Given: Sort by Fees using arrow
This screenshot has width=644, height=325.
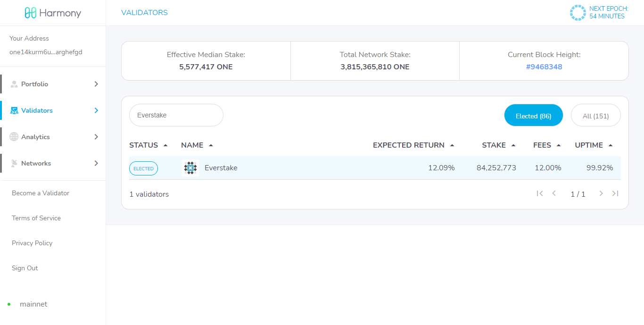Looking at the screenshot, I should point(559,145).
